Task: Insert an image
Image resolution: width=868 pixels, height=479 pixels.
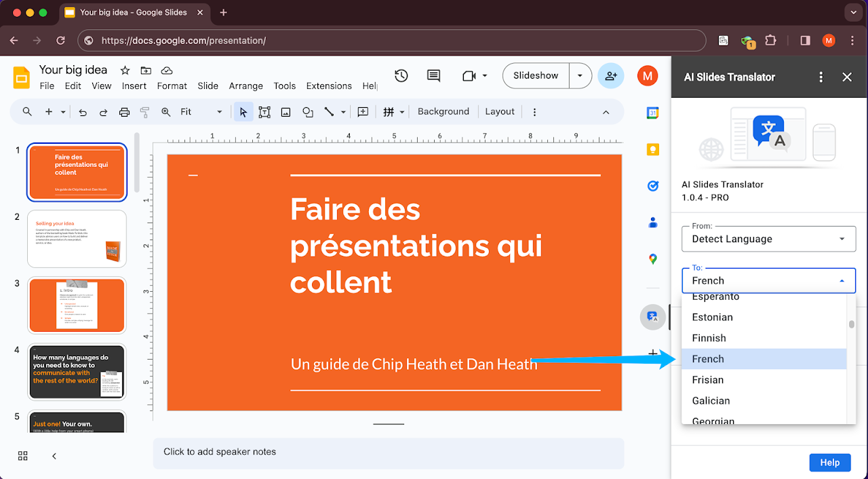Action: click(286, 112)
